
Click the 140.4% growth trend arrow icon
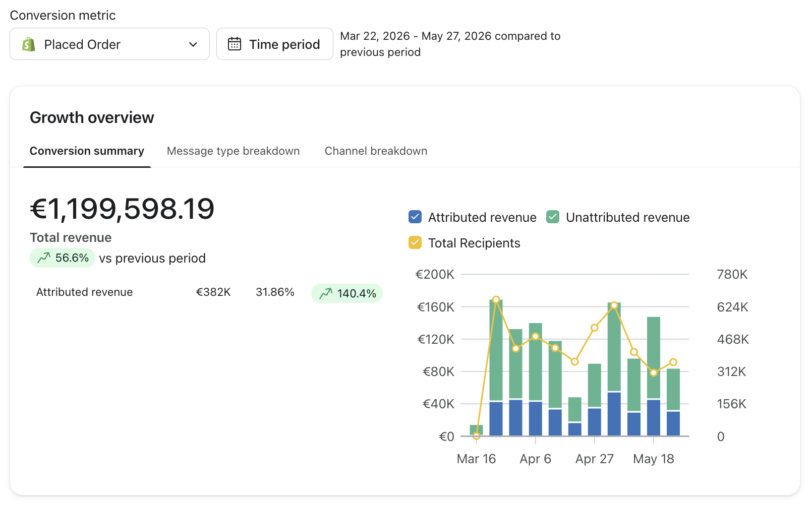click(326, 293)
